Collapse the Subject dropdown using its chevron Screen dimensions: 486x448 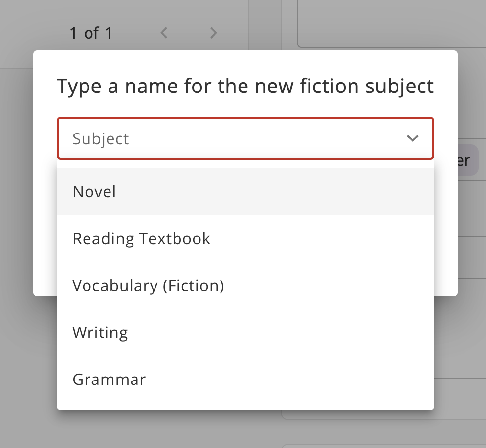click(x=413, y=138)
